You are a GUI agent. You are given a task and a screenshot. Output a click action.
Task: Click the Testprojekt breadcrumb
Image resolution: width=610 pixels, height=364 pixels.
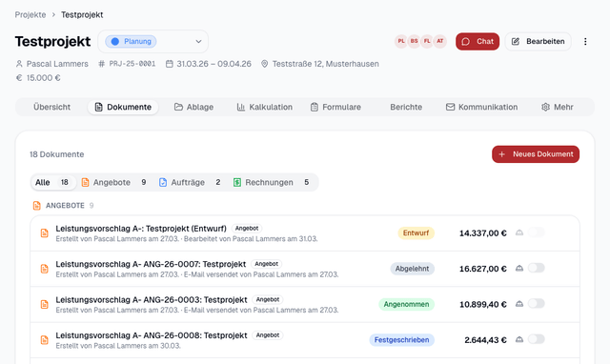click(x=82, y=15)
